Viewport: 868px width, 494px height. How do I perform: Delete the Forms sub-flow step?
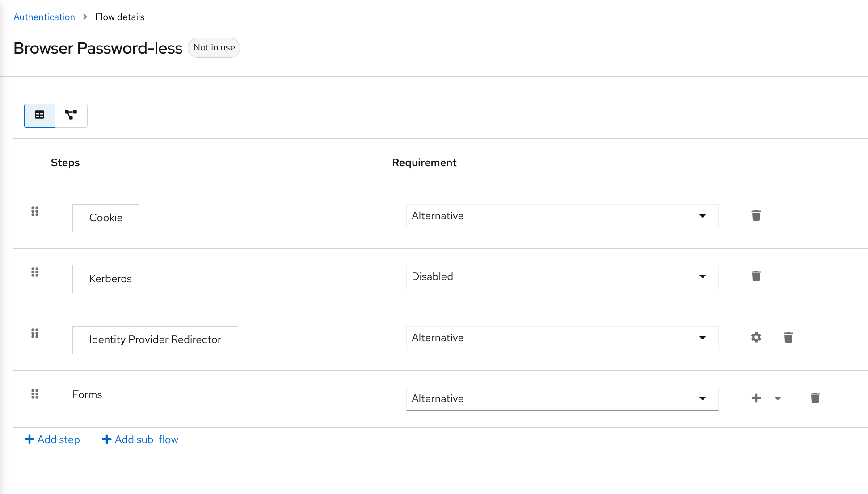tap(814, 398)
